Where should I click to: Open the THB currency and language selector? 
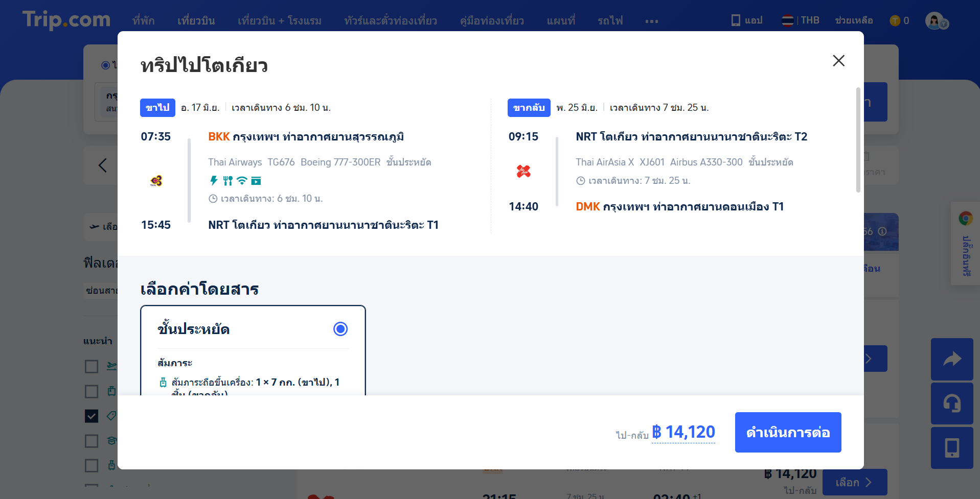click(x=801, y=20)
